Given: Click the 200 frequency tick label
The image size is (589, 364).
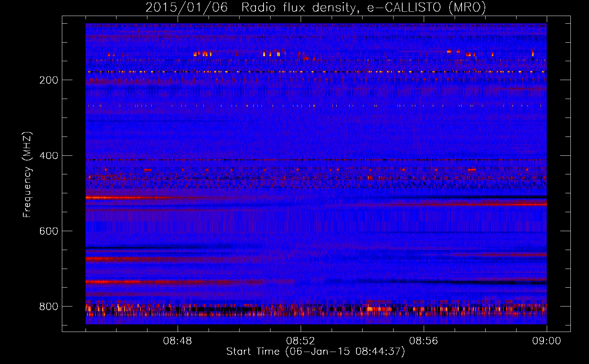Looking at the screenshot, I should click(x=49, y=80).
